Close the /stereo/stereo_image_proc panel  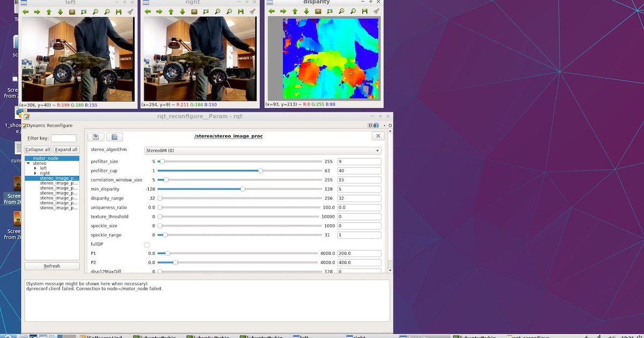point(378,136)
